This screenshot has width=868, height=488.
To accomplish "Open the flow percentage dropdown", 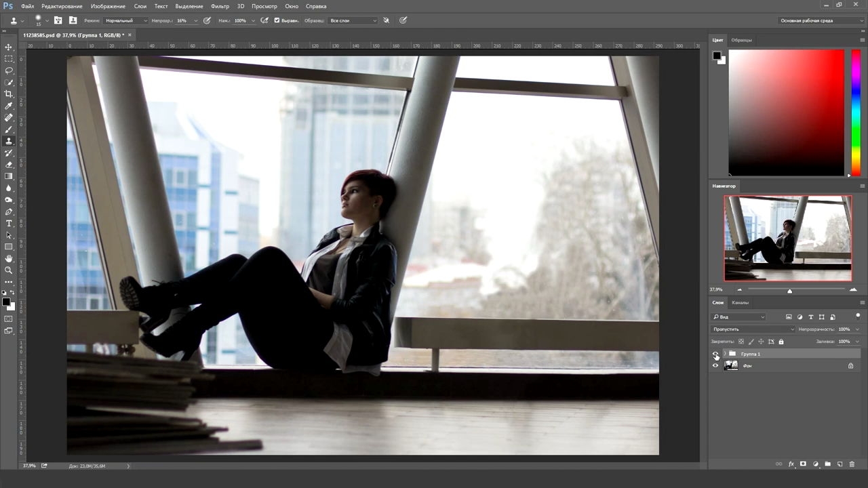I will (253, 20).
